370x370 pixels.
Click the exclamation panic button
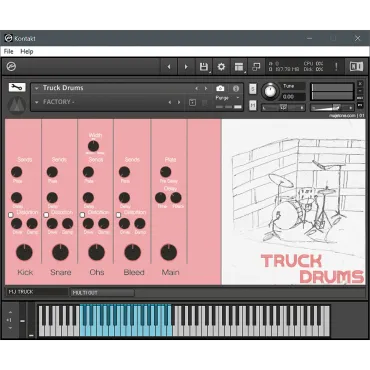click(336, 67)
